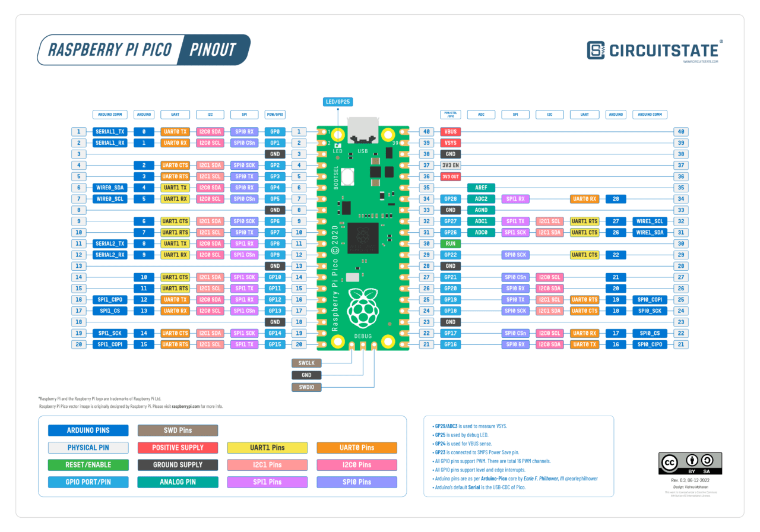Select the SPI1_COPI label
760x532 pixels.
pos(110,344)
